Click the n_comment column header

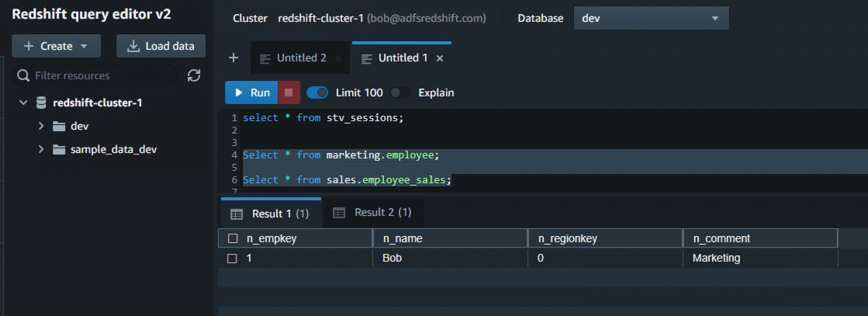pos(761,238)
